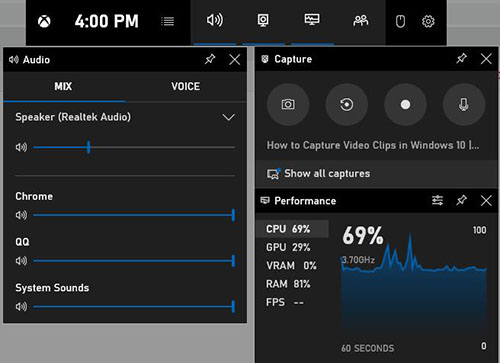Switch to the MIX tab

coord(63,87)
